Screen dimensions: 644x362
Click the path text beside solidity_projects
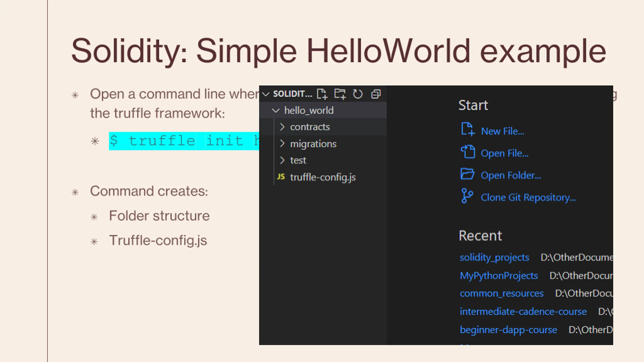[x=577, y=257]
